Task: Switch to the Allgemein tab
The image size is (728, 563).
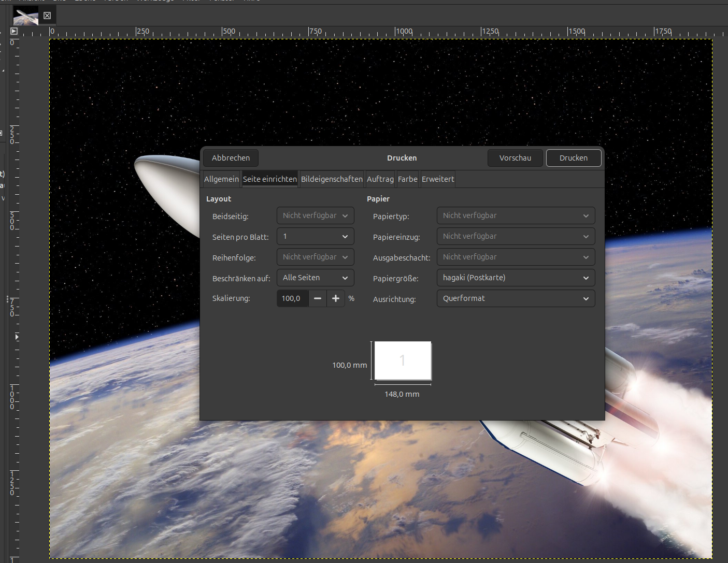Action: point(221,179)
